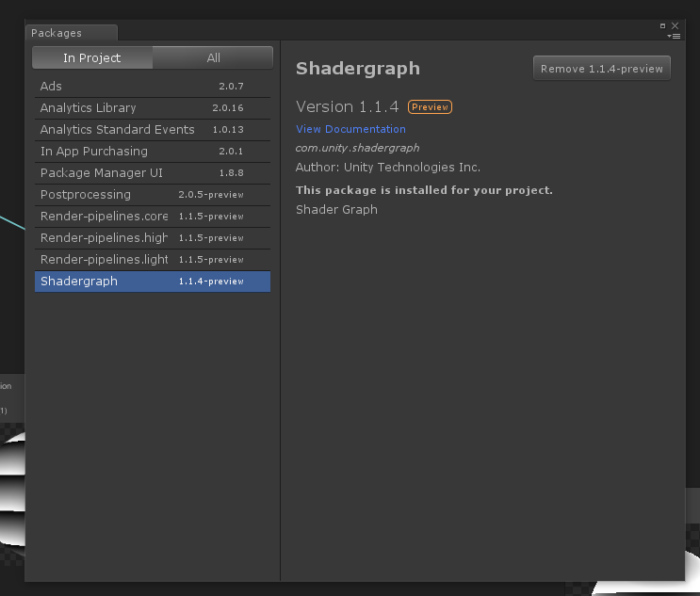Switch to the In Project filter
The image size is (700, 596).
click(92, 57)
